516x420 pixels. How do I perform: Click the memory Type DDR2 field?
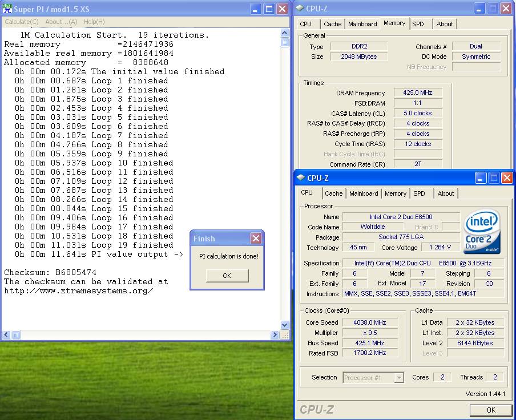coord(359,46)
